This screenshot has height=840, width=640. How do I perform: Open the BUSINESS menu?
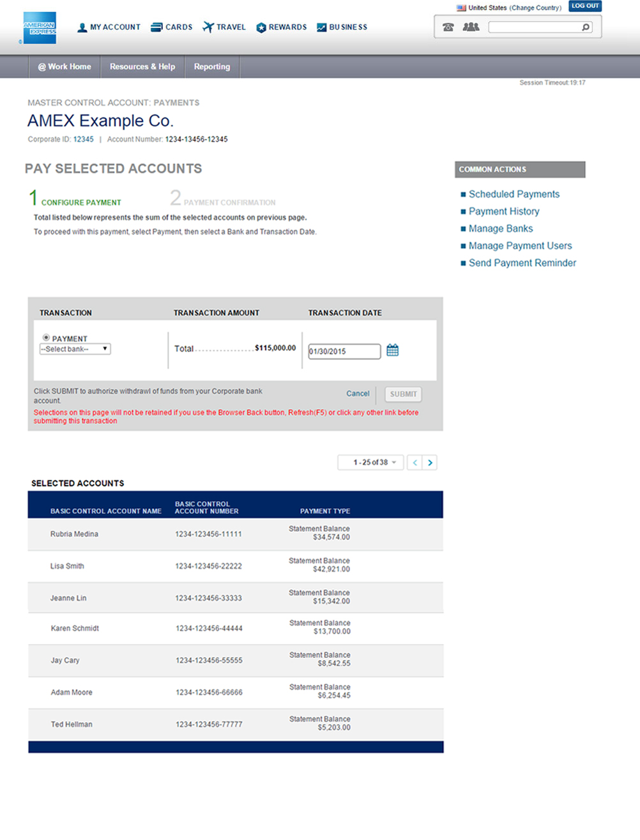pos(348,27)
